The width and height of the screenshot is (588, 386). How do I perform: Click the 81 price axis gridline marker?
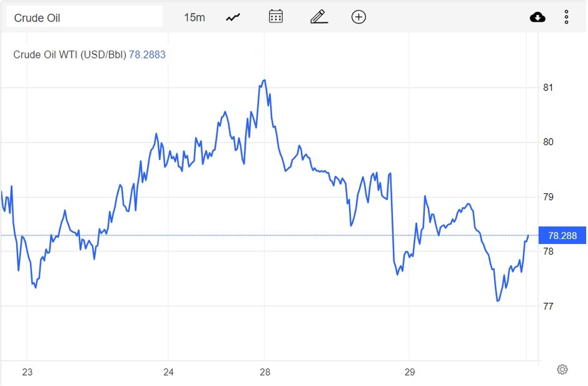pyautogui.click(x=548, y=88)
